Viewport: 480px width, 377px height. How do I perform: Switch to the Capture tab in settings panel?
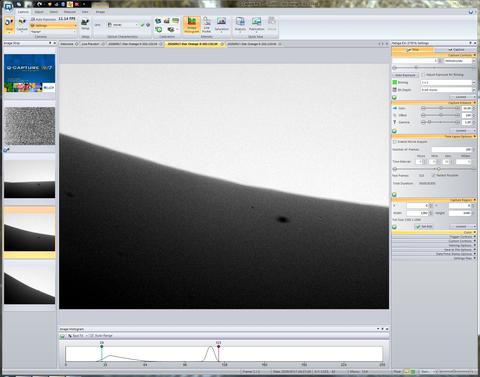click(456, 50)
